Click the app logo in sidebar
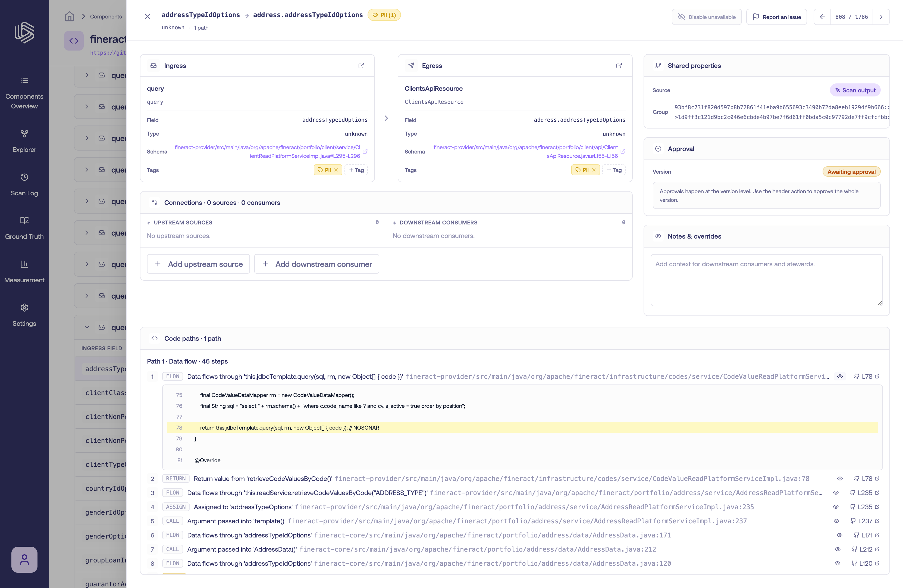Image resolution: width=903 pixels, height=588 pixels. (x=24, y=32)
